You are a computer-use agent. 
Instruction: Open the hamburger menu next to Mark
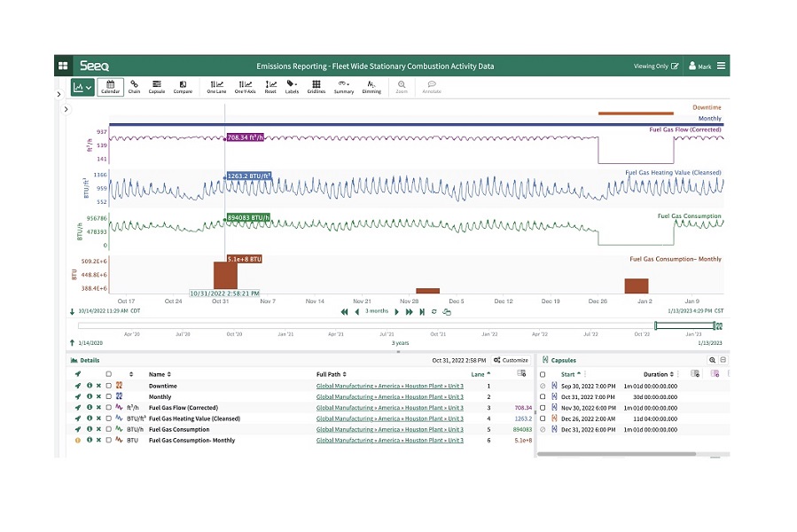point(722,66)
